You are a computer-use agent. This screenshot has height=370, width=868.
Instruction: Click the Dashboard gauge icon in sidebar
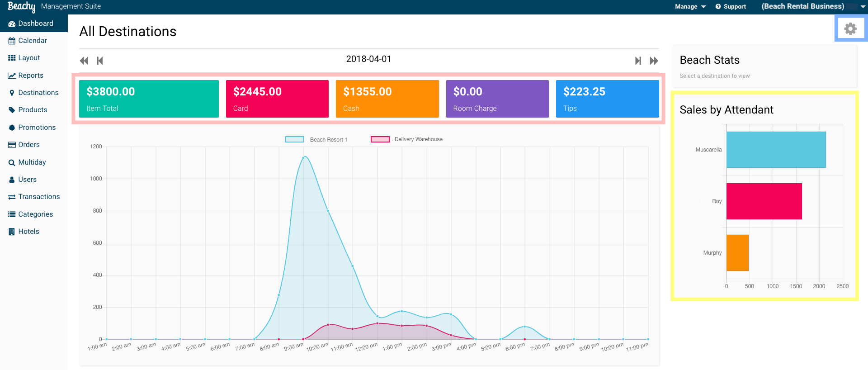click(x=12, y=24)
